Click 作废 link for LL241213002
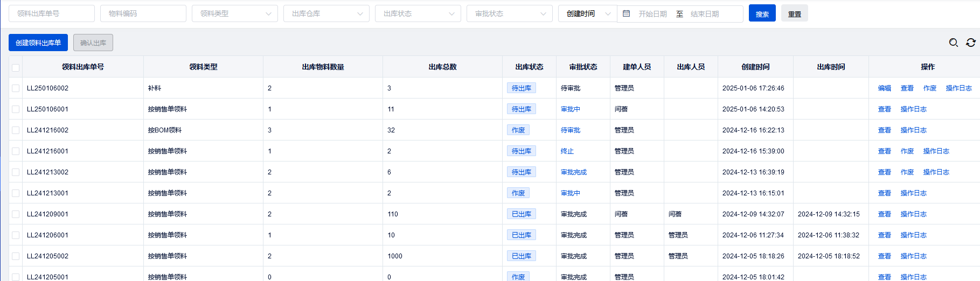 (907, 172)
